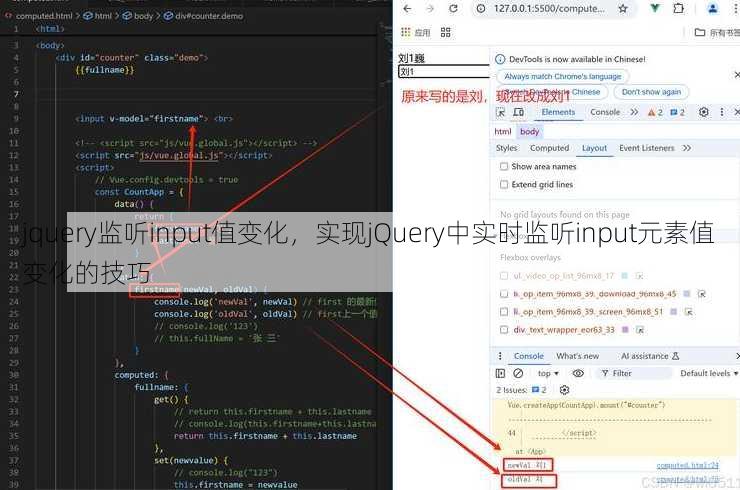Switch to the Elements tab

click(x=558, y=112)
